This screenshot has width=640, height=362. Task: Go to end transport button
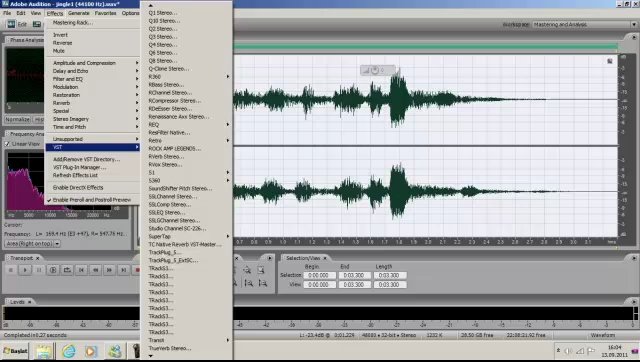click(x=124, y=270)
